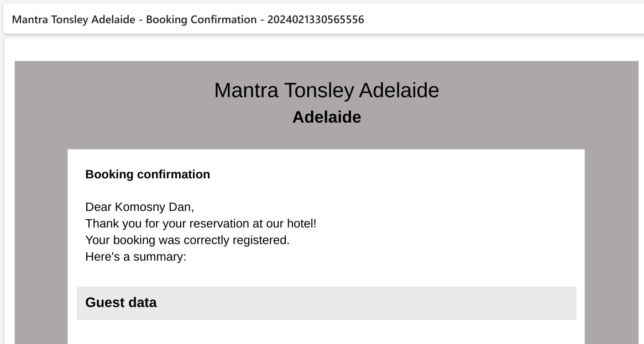Click "Your booking was correctly registered." line

(187, 240)
